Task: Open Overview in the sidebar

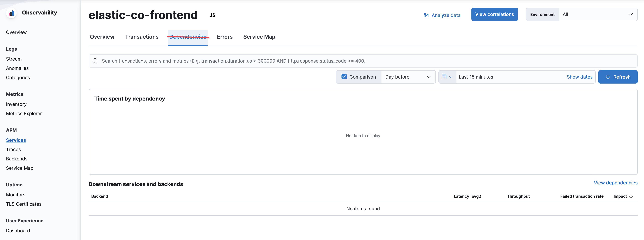Action: [16, 32]
